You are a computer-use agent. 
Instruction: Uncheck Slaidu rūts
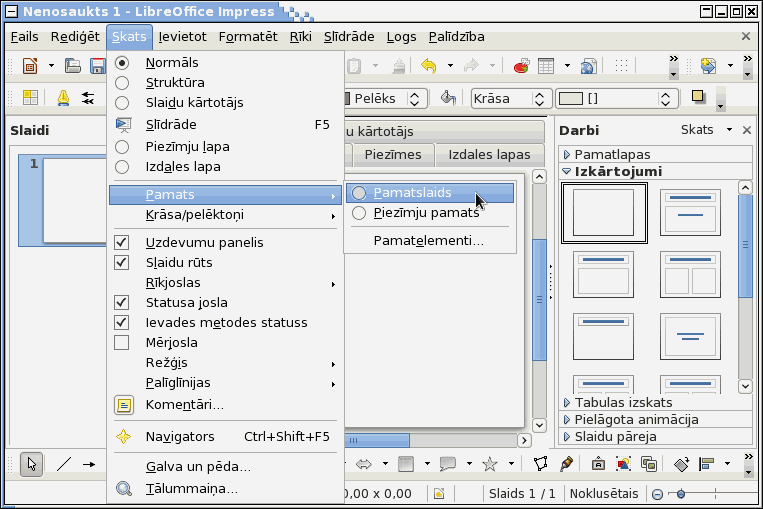122,262
